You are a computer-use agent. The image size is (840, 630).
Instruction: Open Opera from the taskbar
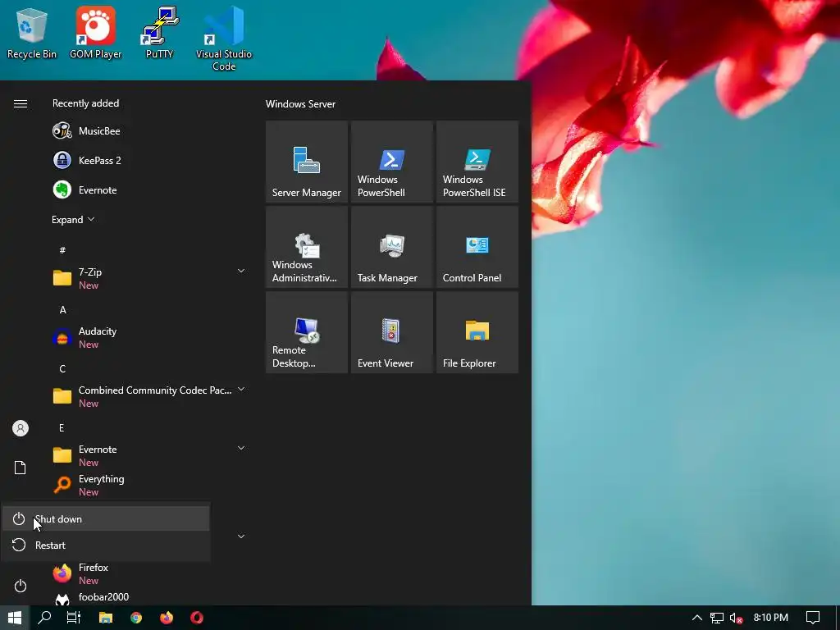tap(197, 618)
